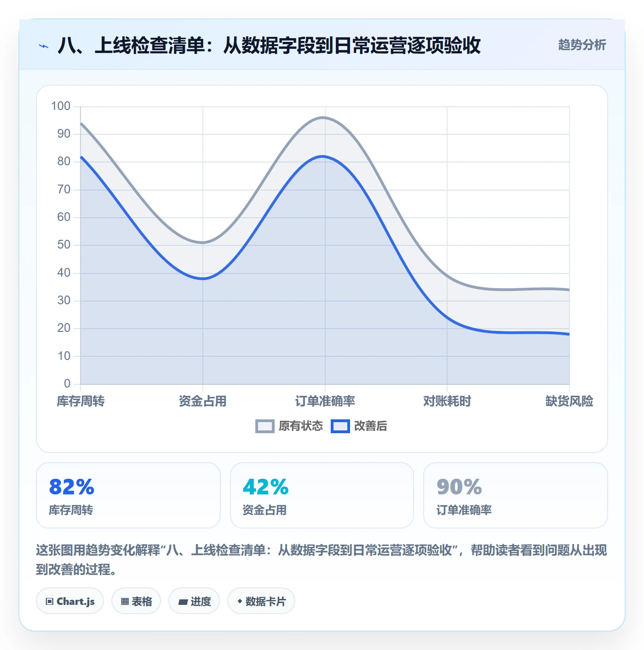Click the 100 y-axis value
This screenshot has height=650, width=644.
click(61, 106)
